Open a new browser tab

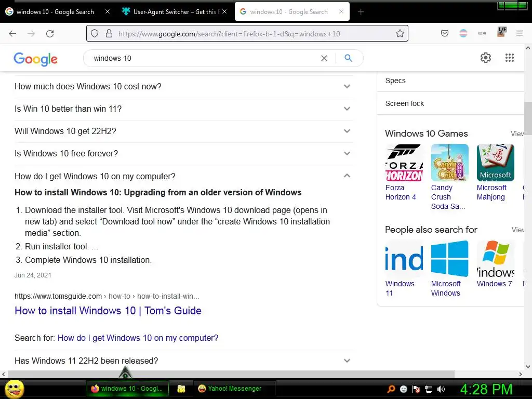tap(361, 12)
